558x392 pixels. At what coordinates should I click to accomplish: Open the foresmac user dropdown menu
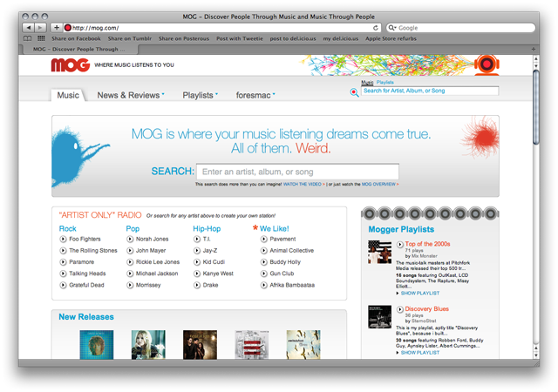(255, 95)
